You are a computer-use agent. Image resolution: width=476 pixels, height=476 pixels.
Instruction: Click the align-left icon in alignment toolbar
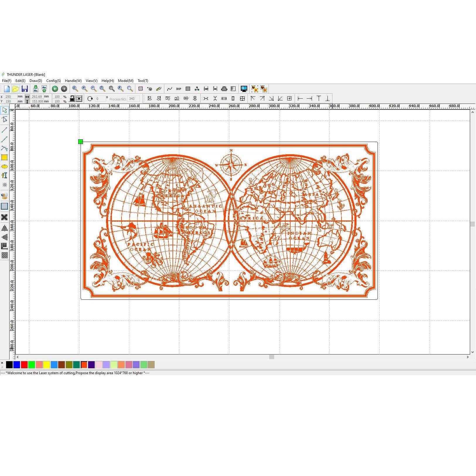150,99
